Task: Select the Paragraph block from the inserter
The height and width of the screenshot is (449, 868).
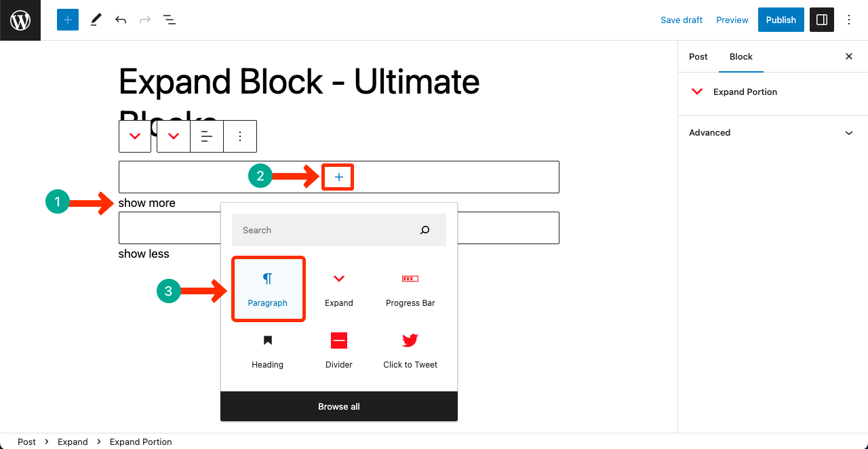Action: pyautogui.click(x=268, y=288)
